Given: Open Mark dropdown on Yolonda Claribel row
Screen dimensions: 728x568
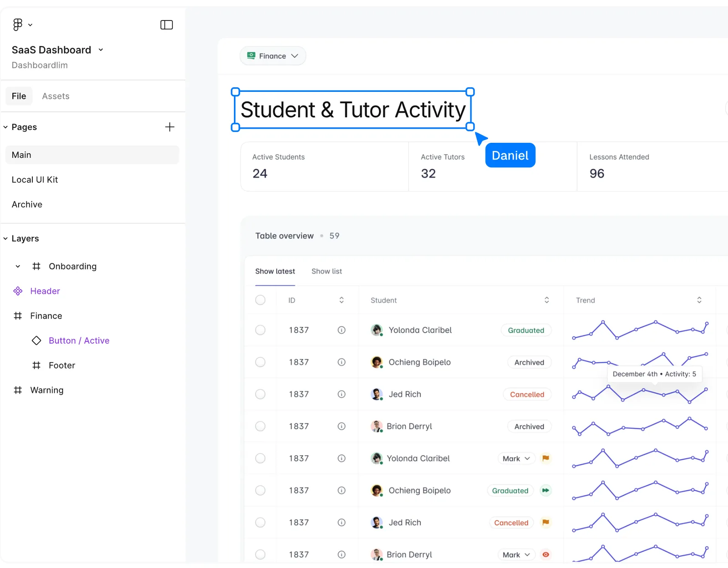Looking at the screenshot, I should [516, 458].
